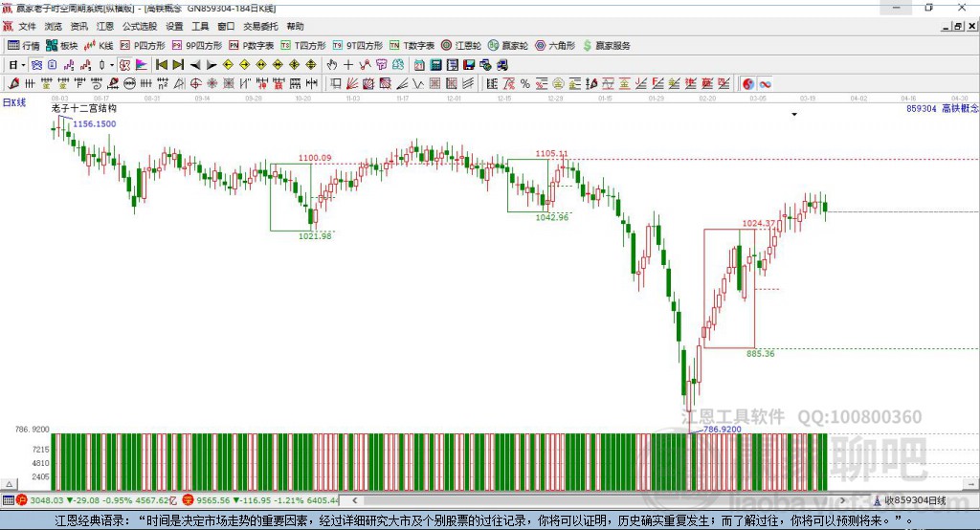Toggle the pink gradient triangle icon

(142, 65)
